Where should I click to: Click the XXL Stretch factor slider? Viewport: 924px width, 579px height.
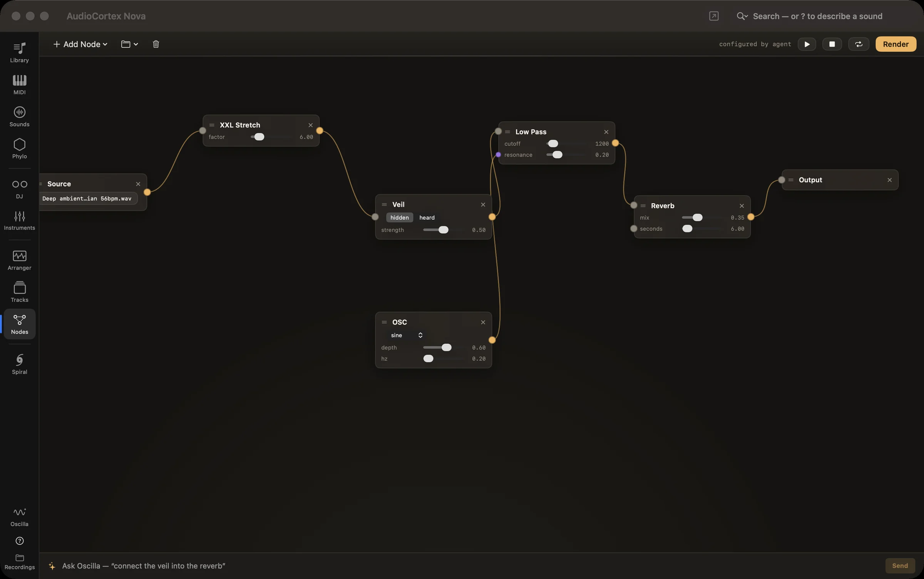(271, 137)
